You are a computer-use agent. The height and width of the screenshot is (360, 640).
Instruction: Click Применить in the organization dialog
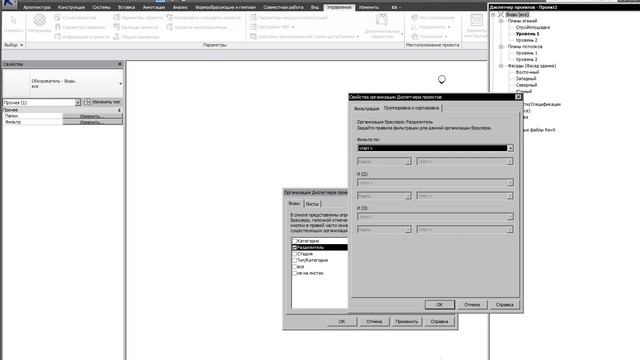407,322
